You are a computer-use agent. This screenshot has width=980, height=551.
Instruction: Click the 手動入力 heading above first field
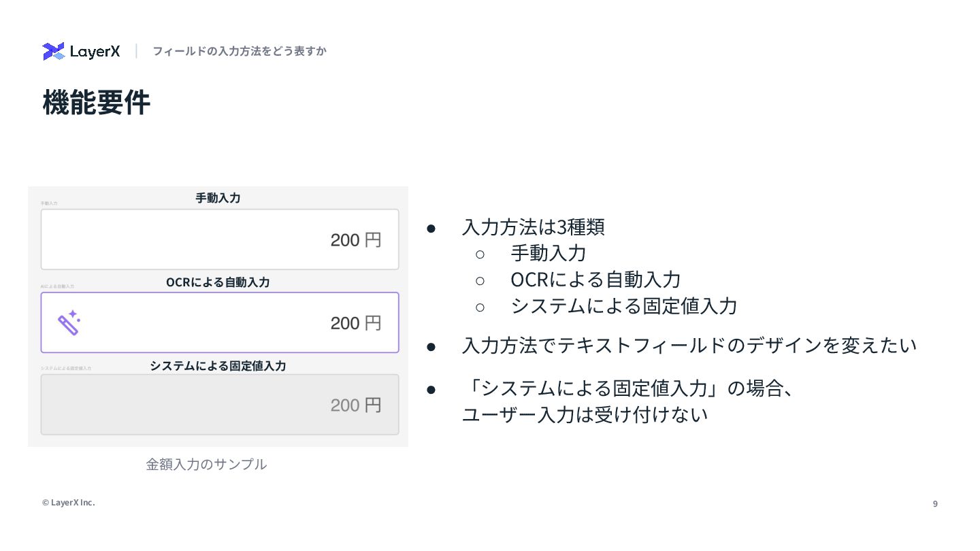[x=218, y=198]
